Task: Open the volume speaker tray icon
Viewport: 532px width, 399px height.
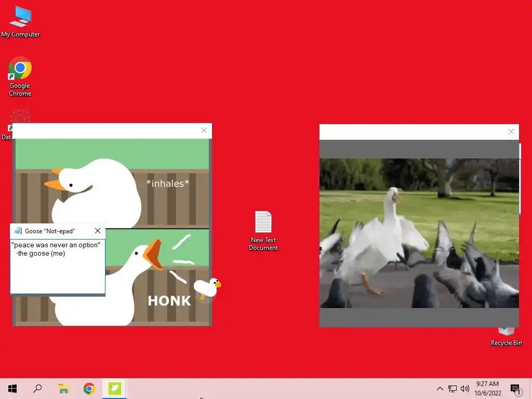Action: (465, 389)
